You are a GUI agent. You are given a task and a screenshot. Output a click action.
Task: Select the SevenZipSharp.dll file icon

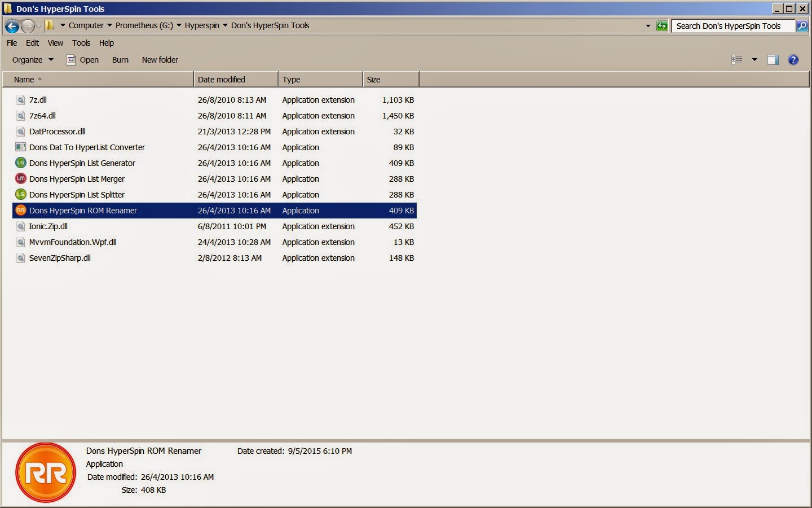click(x=21, y=258)
